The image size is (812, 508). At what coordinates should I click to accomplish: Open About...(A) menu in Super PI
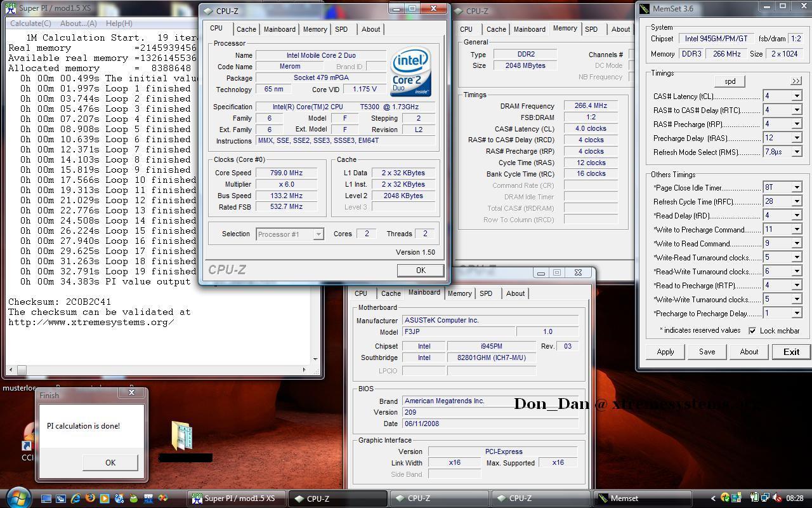tap(78, 23)
